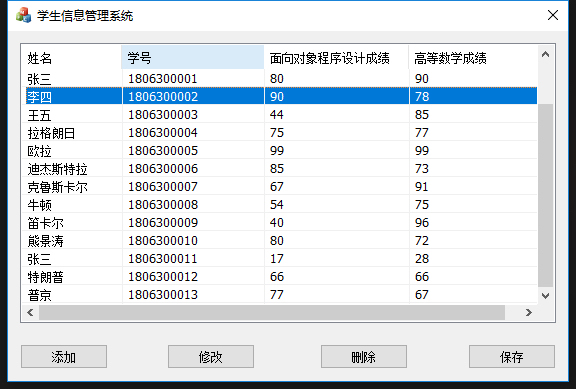The width and height of the screenshot is (576, 389).
Task: Click student ID 1806300006
Action: (x=163, y=169)
